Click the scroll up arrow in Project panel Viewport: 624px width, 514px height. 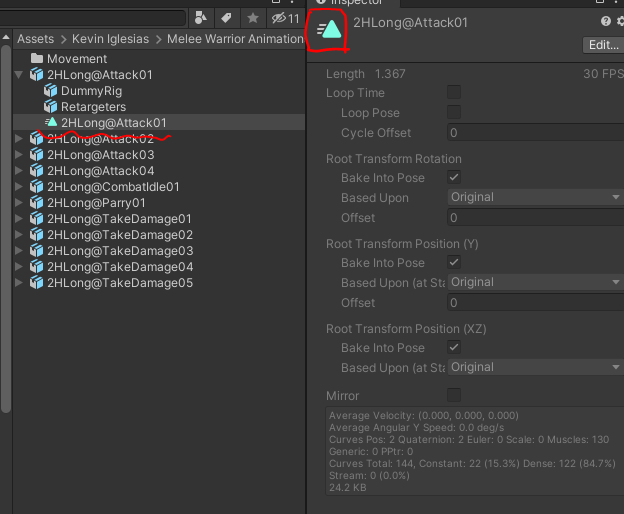coord(6,37)
